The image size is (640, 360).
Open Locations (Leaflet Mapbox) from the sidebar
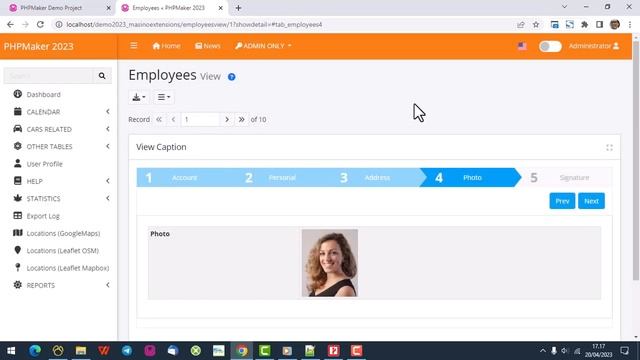[x=68, y=268]
